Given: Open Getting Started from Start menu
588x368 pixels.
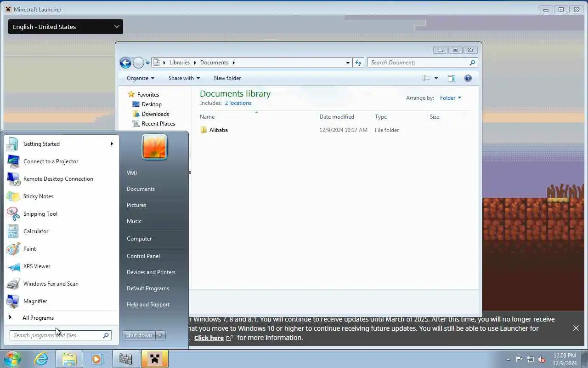Looking at the screenshot, I should [61, 144].
